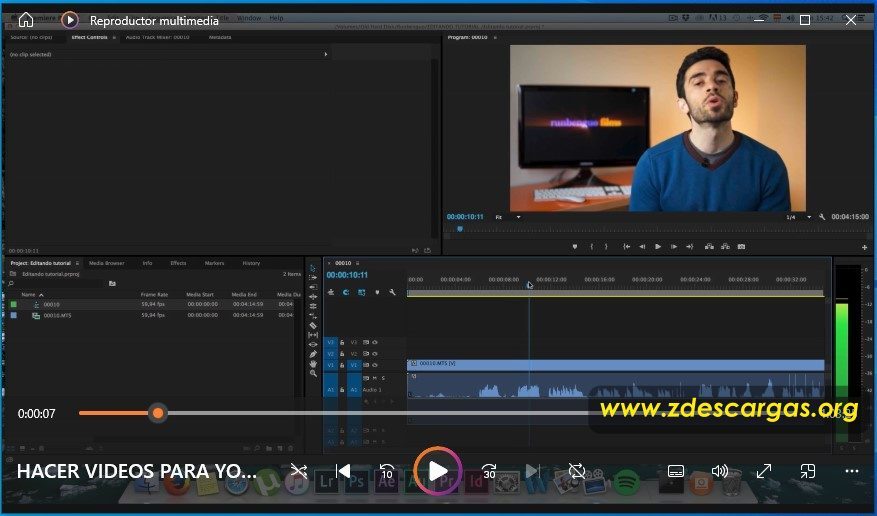The height and width of the screenshot is (516, 877).
Task: Click the Extract button in Program Monitor
Action: pos(725,247)
